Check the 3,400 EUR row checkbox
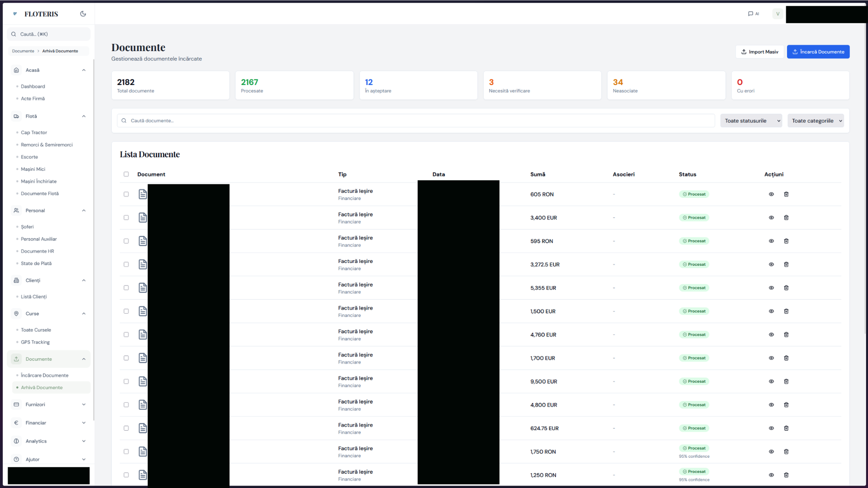 click(126, 218)
